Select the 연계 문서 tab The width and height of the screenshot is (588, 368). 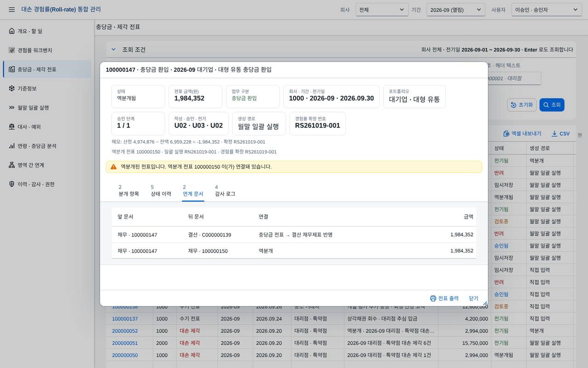pos(193,191)
